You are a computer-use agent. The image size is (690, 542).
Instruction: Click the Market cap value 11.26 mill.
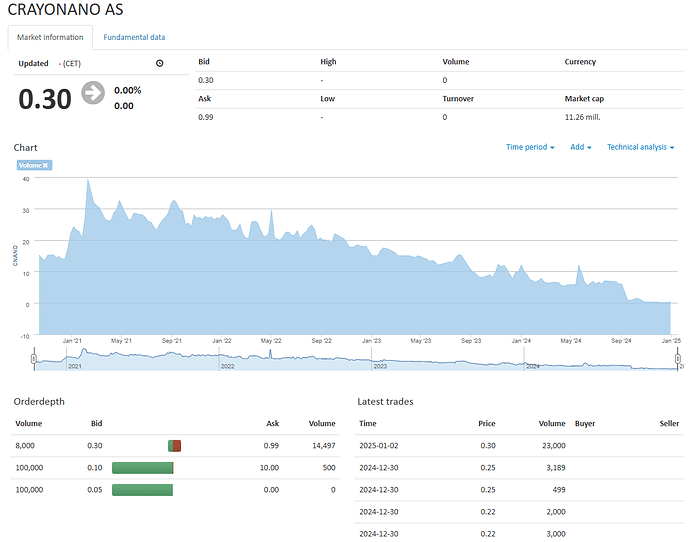tap(583, 117)
